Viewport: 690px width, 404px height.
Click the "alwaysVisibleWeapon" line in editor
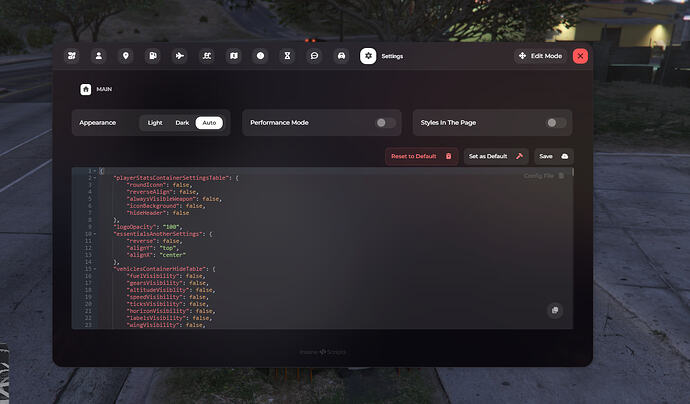[x=175, y=199]
